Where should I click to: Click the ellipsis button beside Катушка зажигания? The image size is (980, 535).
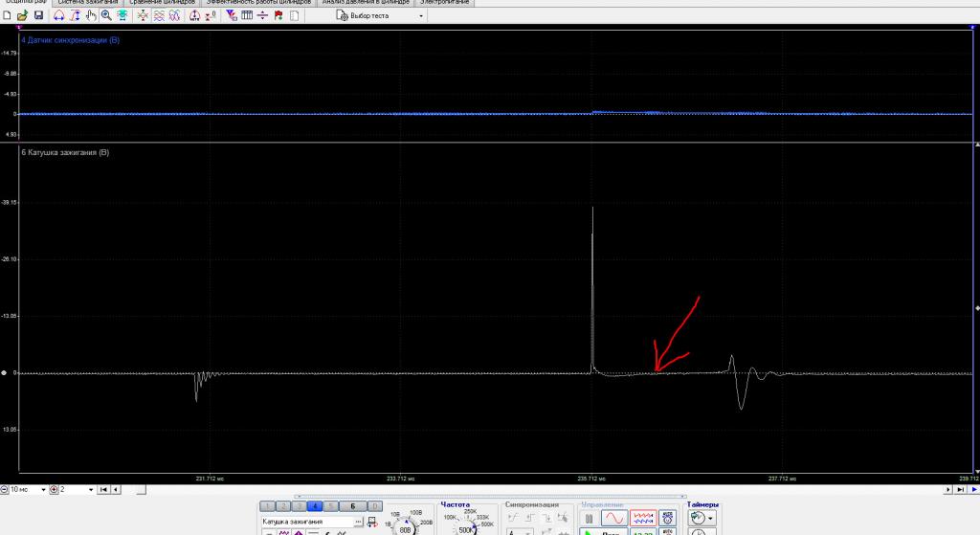(x=358, y=522)
